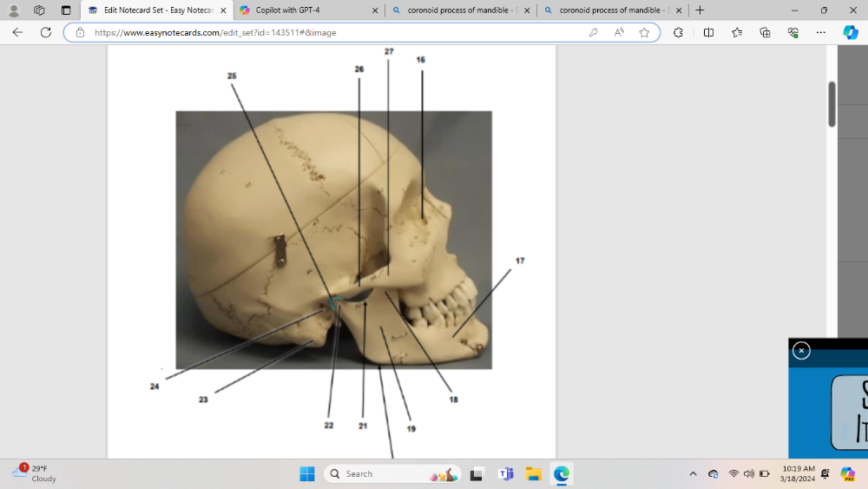Click the page vertical scrollbar thumb
Screen dimensions: 868x489
pyautogui.click(x=832, y=104)
